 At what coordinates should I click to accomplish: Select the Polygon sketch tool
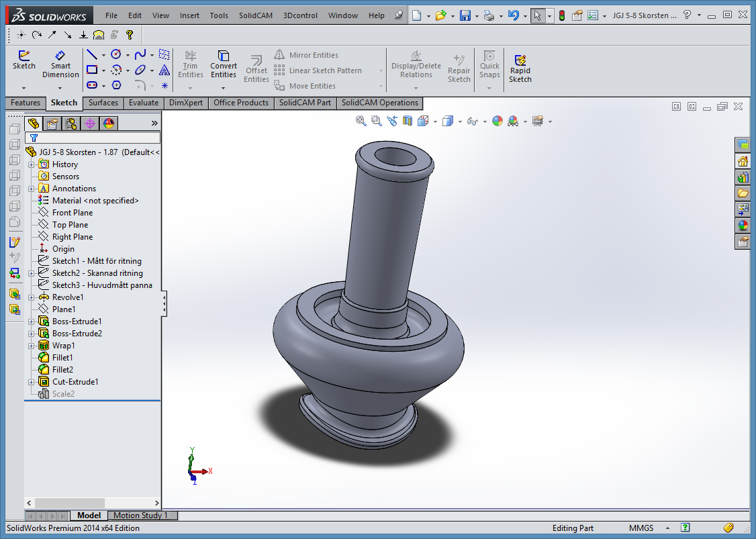(x=116, y=85)
